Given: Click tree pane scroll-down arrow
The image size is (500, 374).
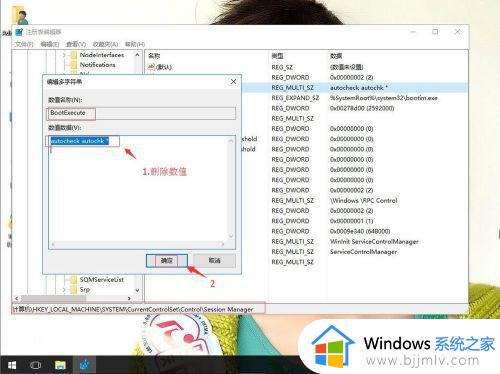Looking at the screenshot, I should pyautogui.click(x=137, y=290).
